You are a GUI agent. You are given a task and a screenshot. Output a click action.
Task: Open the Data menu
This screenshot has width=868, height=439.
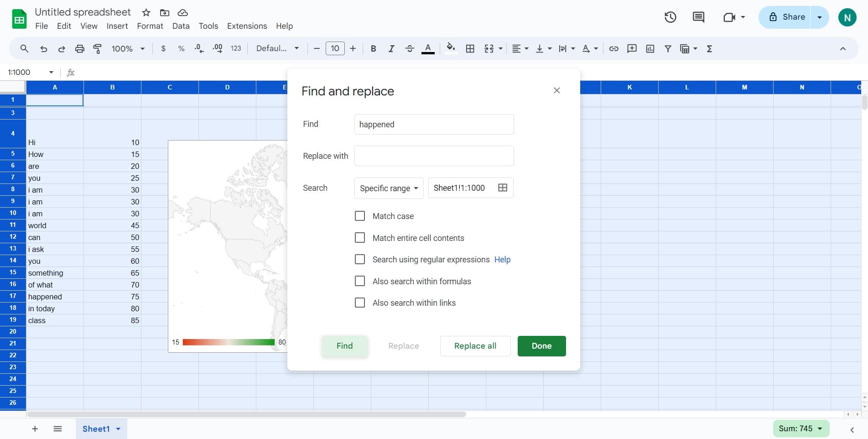click(x=181, y=26)
